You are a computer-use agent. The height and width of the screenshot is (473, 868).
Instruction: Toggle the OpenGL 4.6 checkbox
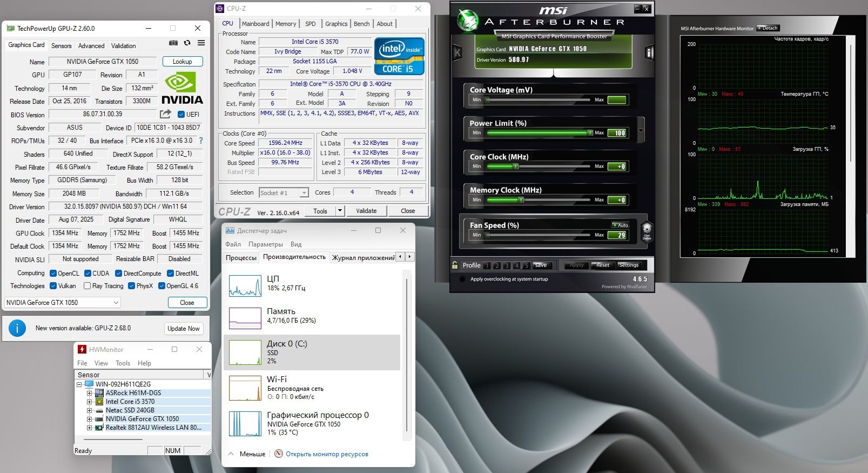coord(162,286)
